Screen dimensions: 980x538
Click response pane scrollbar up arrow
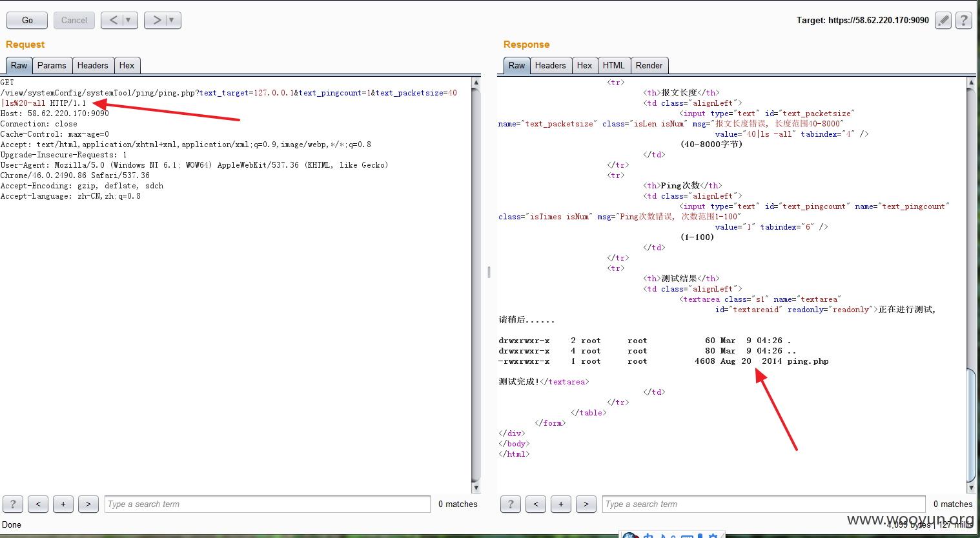[971, 83]
